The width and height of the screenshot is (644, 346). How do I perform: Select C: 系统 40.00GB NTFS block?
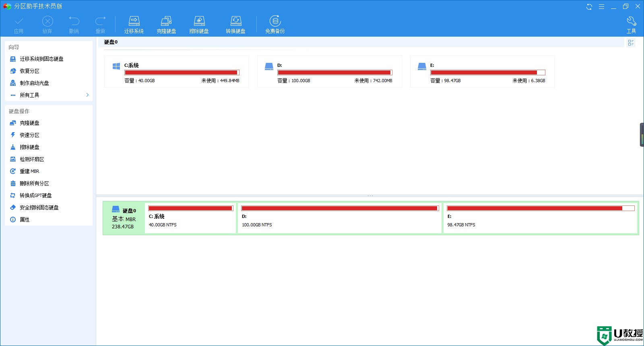point(190,218)
